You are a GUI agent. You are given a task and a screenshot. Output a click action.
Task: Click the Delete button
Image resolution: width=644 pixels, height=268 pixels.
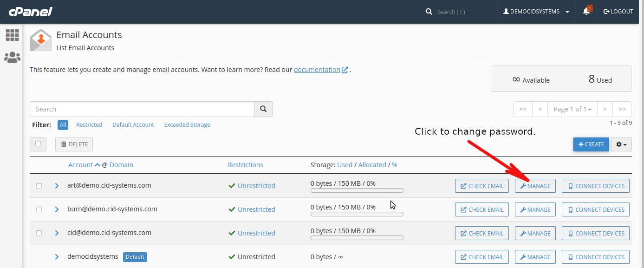(x=74, y=144)
